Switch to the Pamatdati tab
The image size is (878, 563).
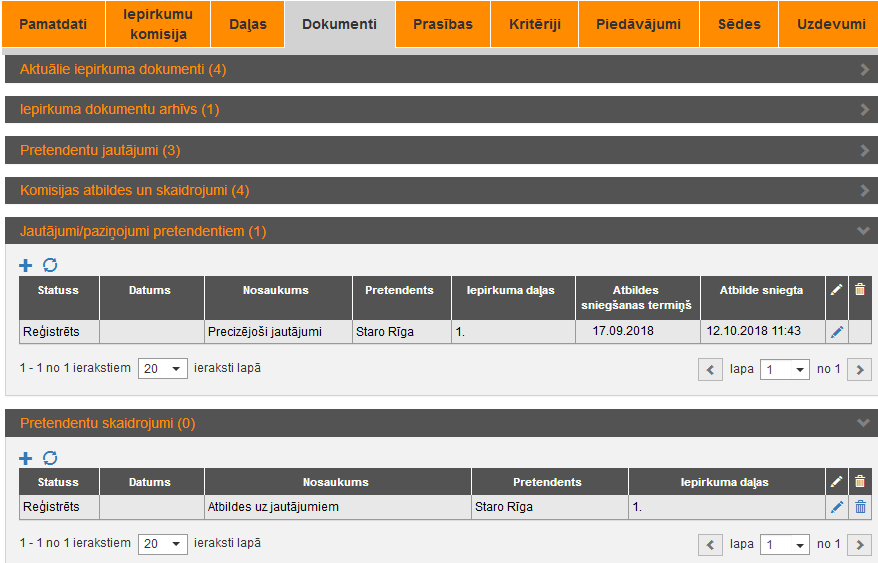[53, 24]
